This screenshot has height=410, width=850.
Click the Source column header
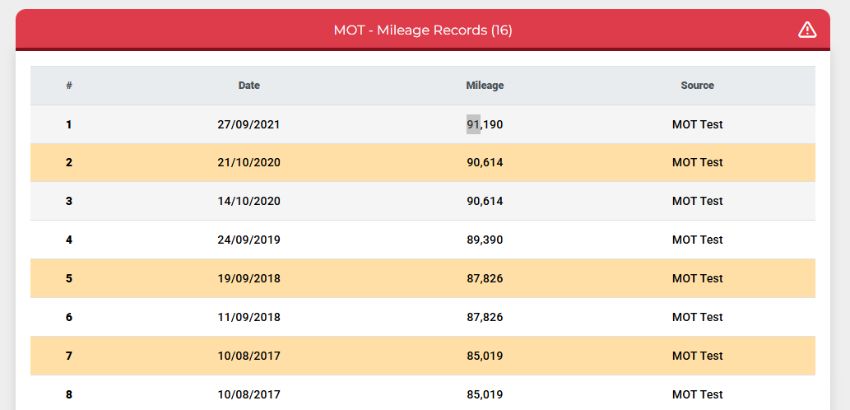point(697,85)
